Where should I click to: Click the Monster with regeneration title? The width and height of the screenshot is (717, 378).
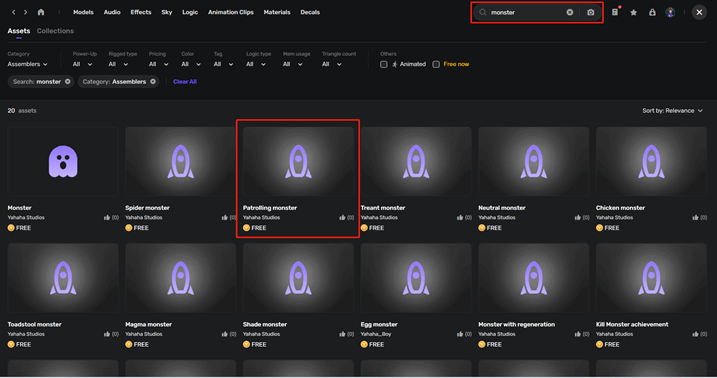(x=517, y=324)
